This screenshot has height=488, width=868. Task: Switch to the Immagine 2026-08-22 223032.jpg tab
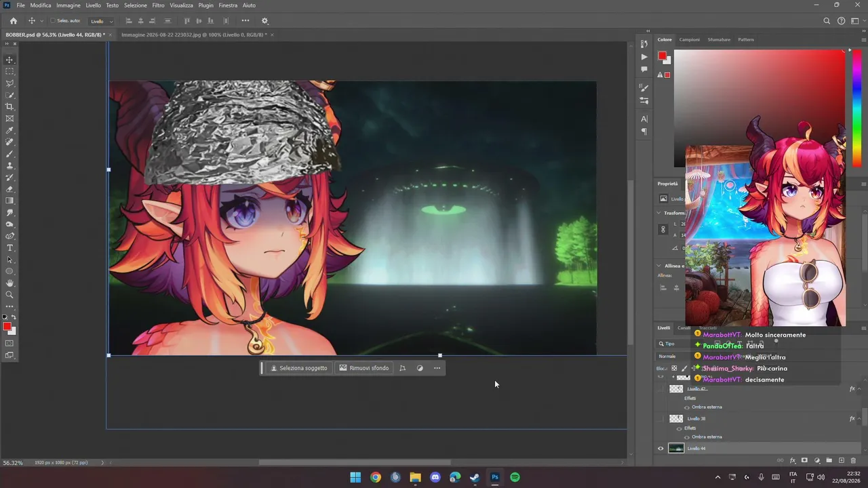(x=193, y=35)
